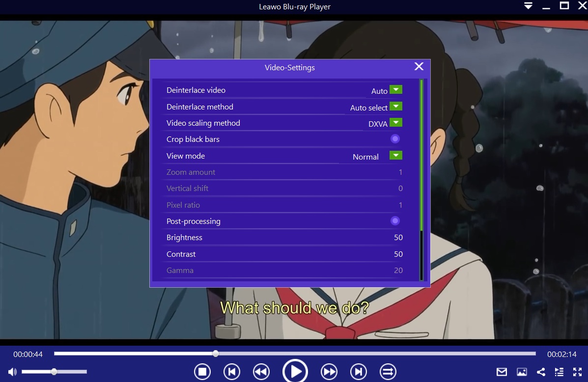Close the Video-Settings dialog
The height and width of the screenshot is (382, 588).
pos(419,67)
